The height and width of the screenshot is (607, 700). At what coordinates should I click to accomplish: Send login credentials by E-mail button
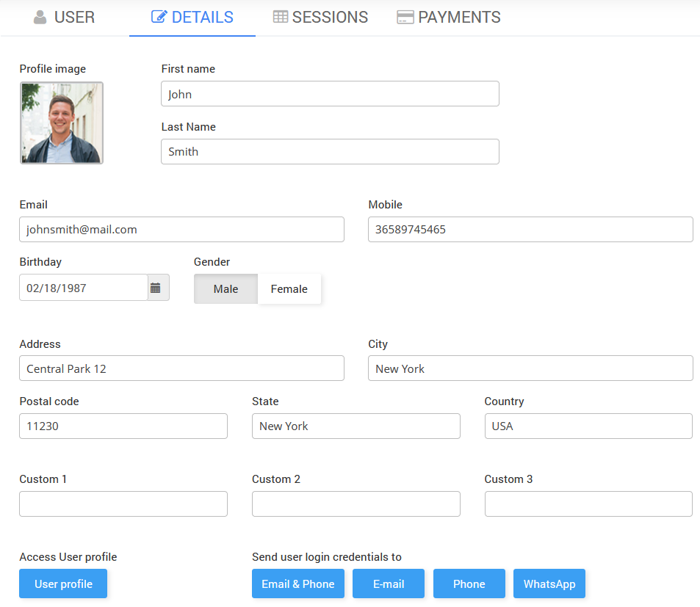[389, 584]
